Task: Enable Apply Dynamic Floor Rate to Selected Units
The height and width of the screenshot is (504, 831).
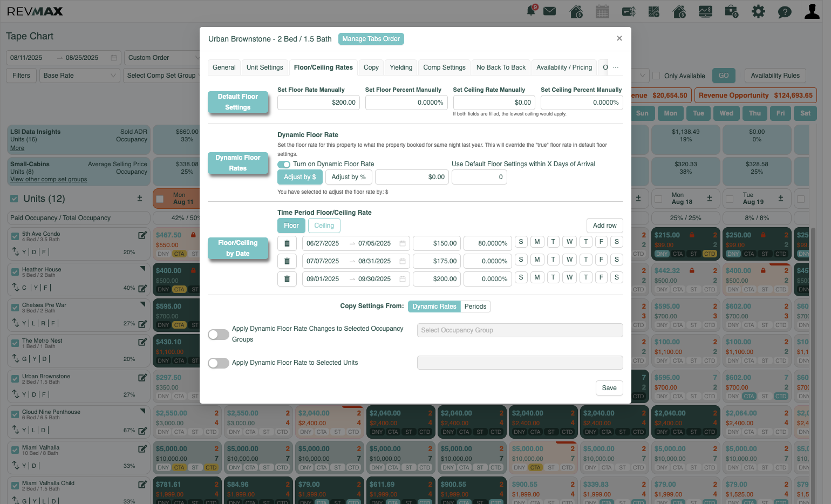Action: [x=219, y=363]
